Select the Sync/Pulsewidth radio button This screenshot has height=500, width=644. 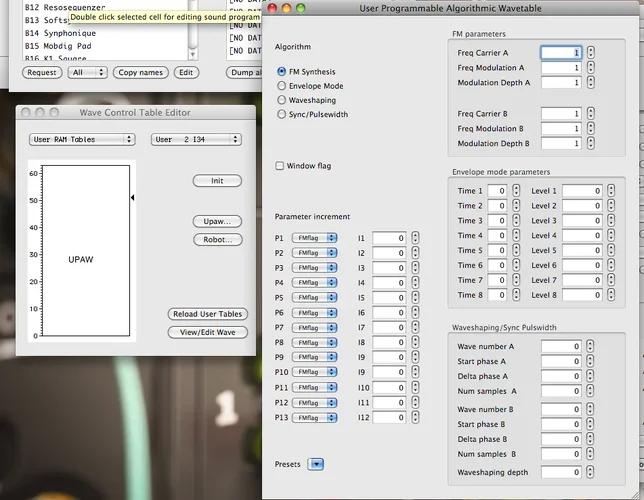[x=282, y=114]
